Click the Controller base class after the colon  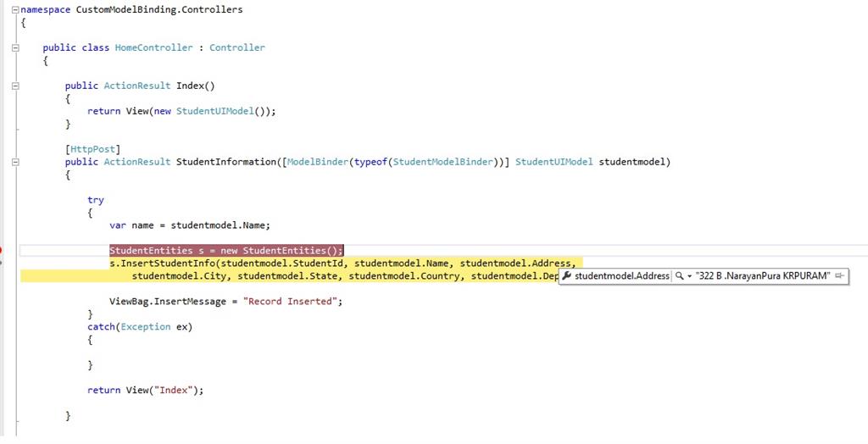click(x=237, y=47)
